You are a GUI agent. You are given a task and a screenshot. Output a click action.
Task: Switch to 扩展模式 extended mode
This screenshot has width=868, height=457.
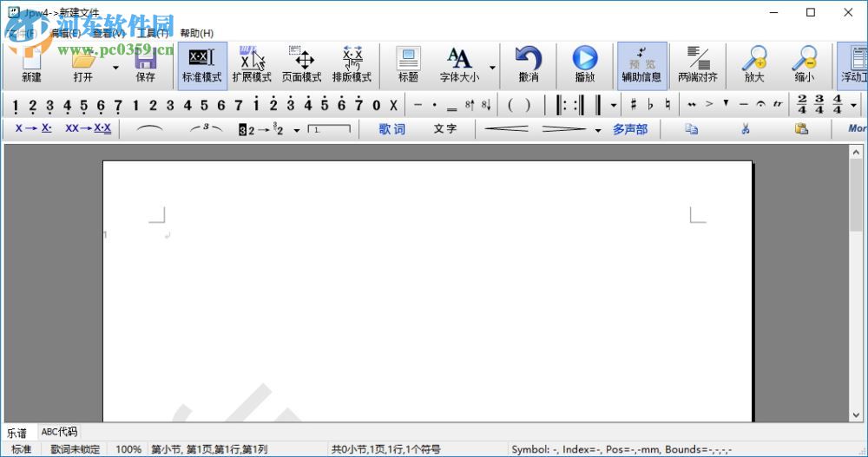pyautogui.click(x=252, y=66)
